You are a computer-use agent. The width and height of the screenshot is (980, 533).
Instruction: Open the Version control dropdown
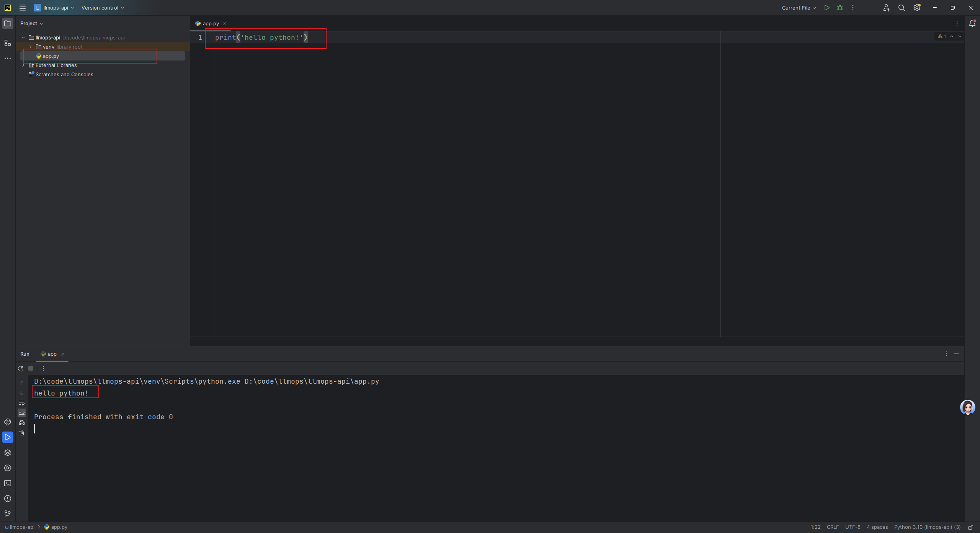pyautogui.click(x=103, y=8)
